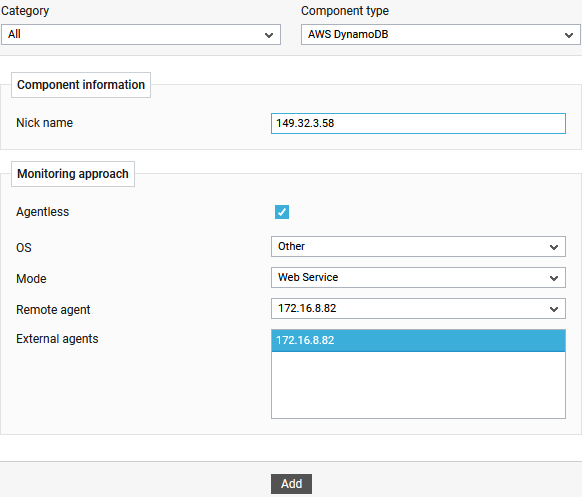Viewport: 582px width, 497px height.
Task: Open the Mode dropdown showing Web Service
Action: 418,277
